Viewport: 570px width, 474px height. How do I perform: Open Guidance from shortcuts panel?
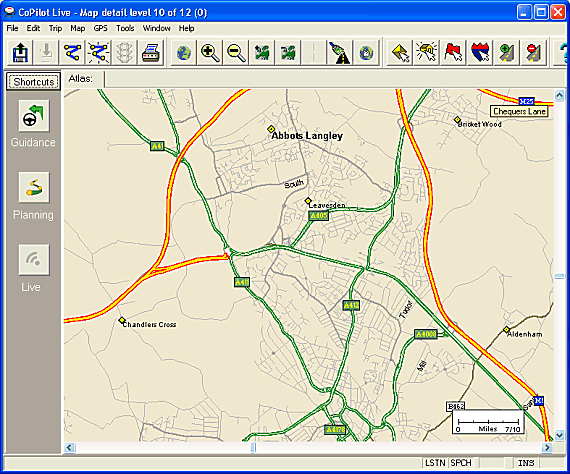[x=34, y=116]
